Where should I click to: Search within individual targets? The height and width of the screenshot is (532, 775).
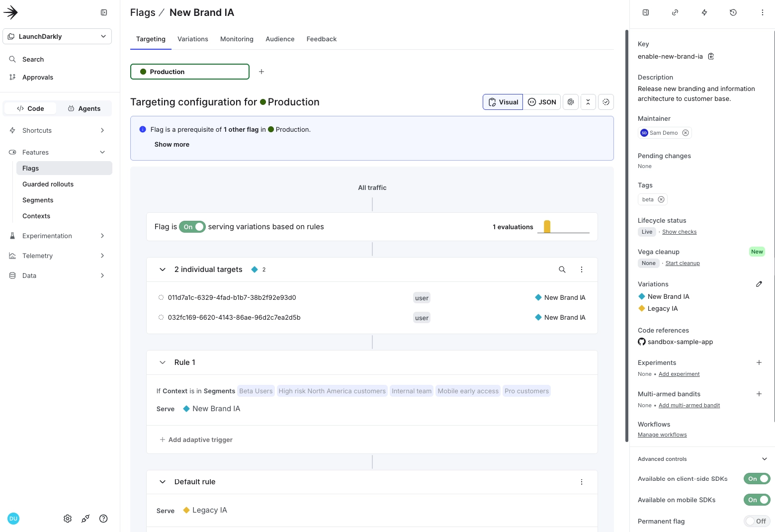coord(562,269)
